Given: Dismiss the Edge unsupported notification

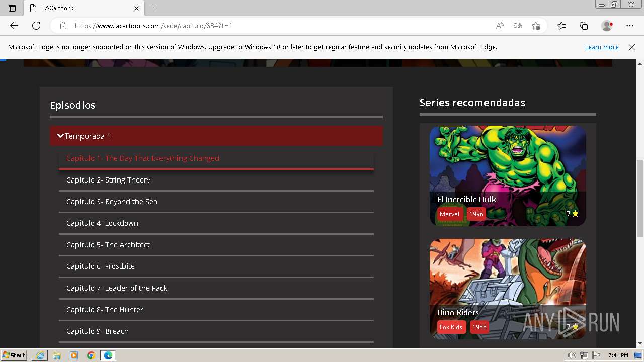Looking at the screenshot, I should pos(632,47).
